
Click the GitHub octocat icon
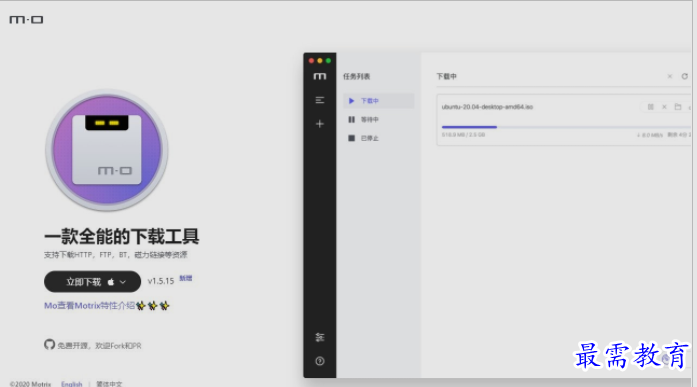click(x=49, y=344)
